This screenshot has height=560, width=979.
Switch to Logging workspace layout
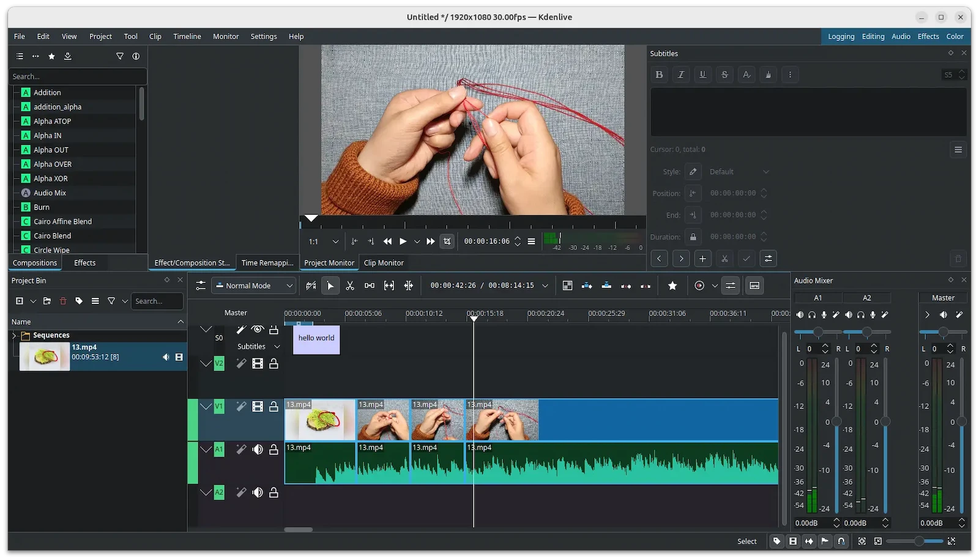click(841, 37)
